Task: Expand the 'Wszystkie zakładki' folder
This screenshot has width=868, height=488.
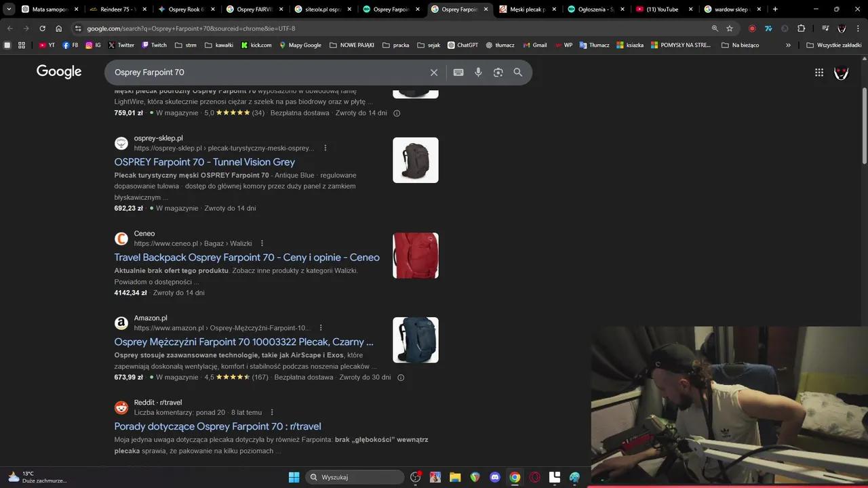Action: pos(834,45)
